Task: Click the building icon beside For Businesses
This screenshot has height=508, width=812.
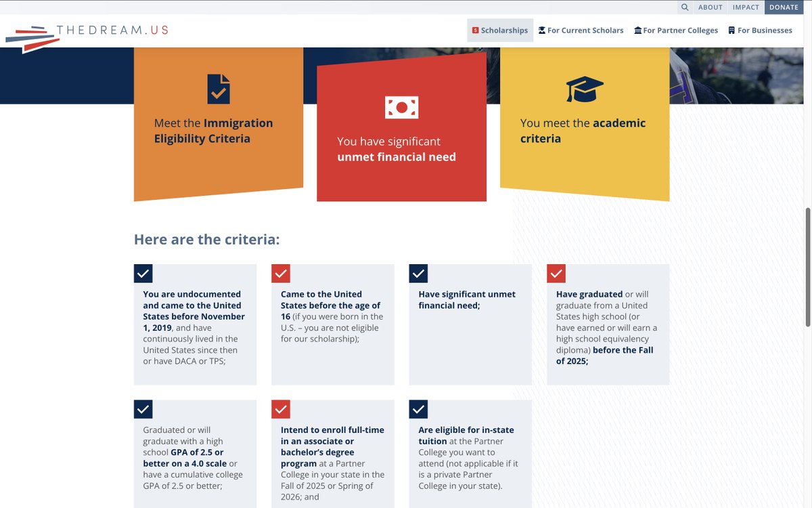Action: (x=731, y=30)
